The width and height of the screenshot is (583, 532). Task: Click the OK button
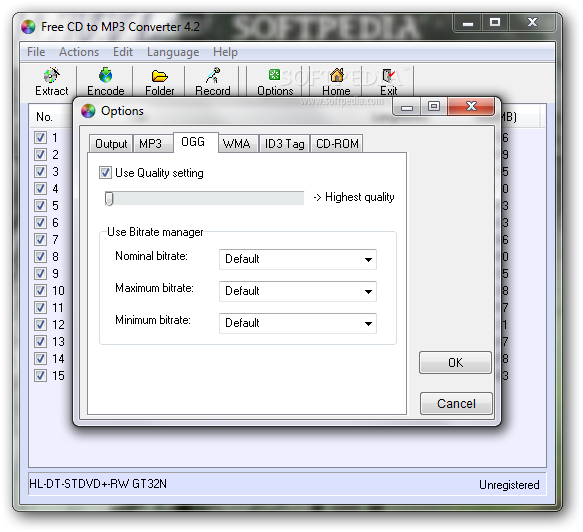coord(455,362)
